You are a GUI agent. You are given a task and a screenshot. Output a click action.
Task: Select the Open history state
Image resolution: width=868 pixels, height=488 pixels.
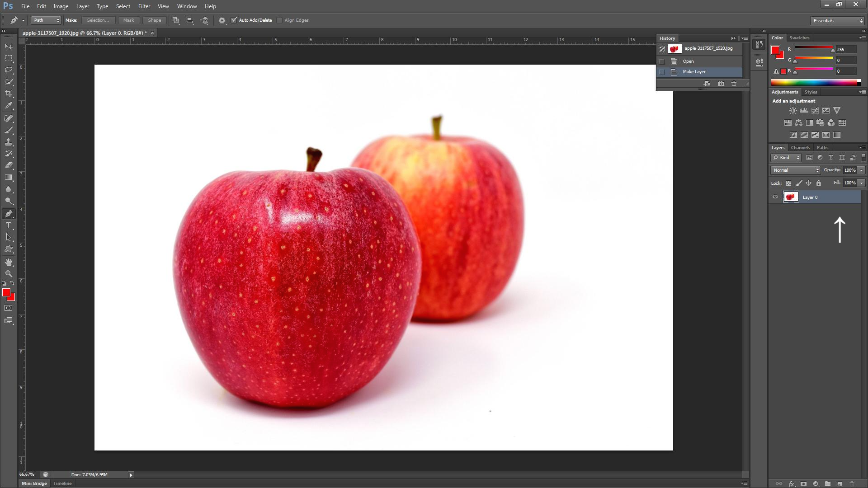[688, 61]
